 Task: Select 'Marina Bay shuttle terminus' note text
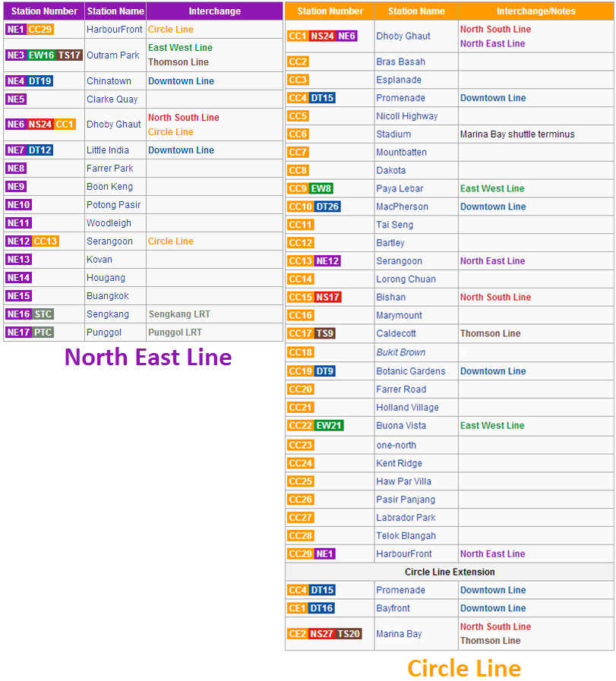tap(517, 134)
